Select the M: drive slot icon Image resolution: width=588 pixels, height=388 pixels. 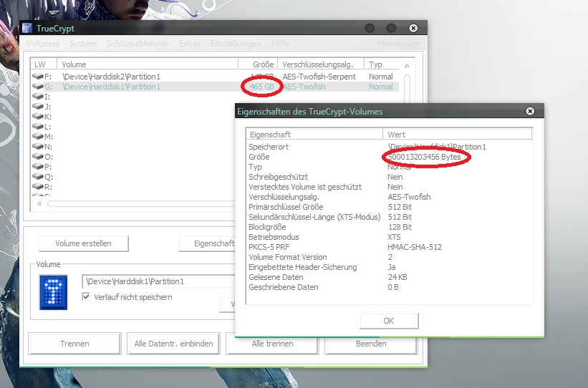pyautogui.click(x=38, y=137)
